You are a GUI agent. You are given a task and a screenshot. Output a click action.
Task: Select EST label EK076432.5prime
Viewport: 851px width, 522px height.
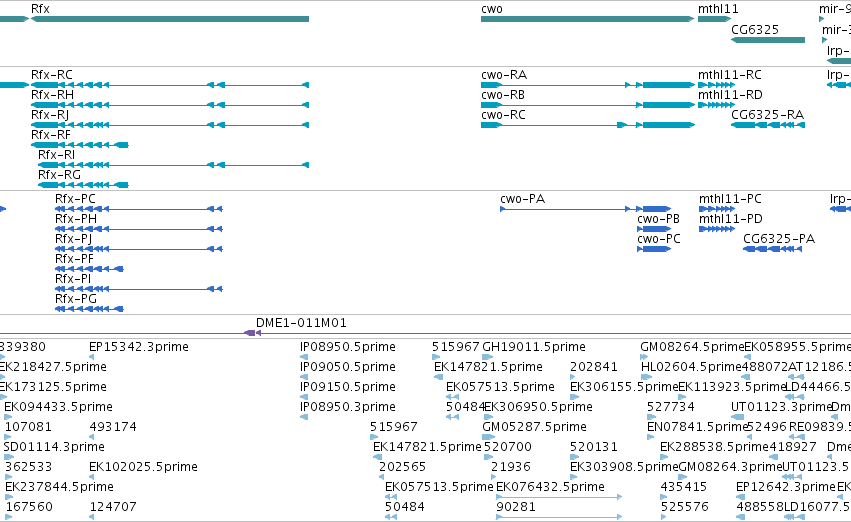pyautogui.click(x=550, y=487)
